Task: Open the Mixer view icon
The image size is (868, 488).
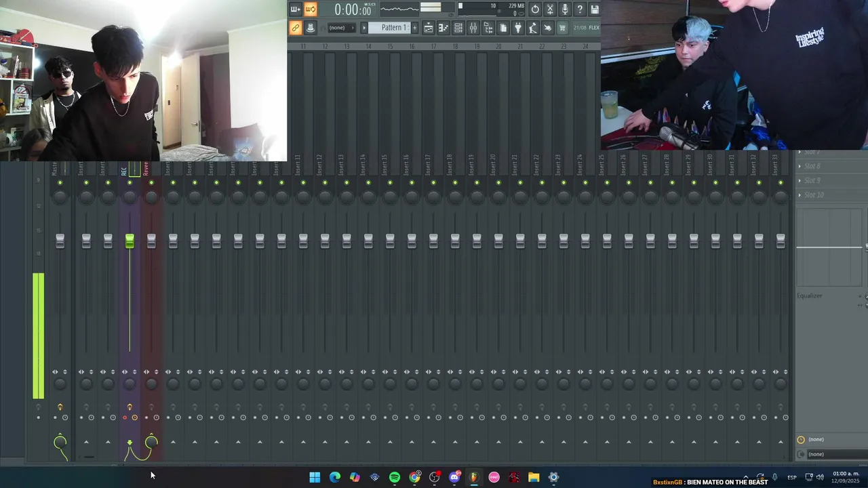Action: [473, 28]
